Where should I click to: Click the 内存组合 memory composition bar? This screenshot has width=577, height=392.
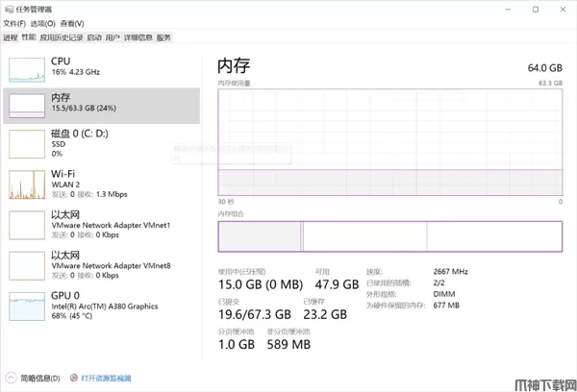point(389,236)
